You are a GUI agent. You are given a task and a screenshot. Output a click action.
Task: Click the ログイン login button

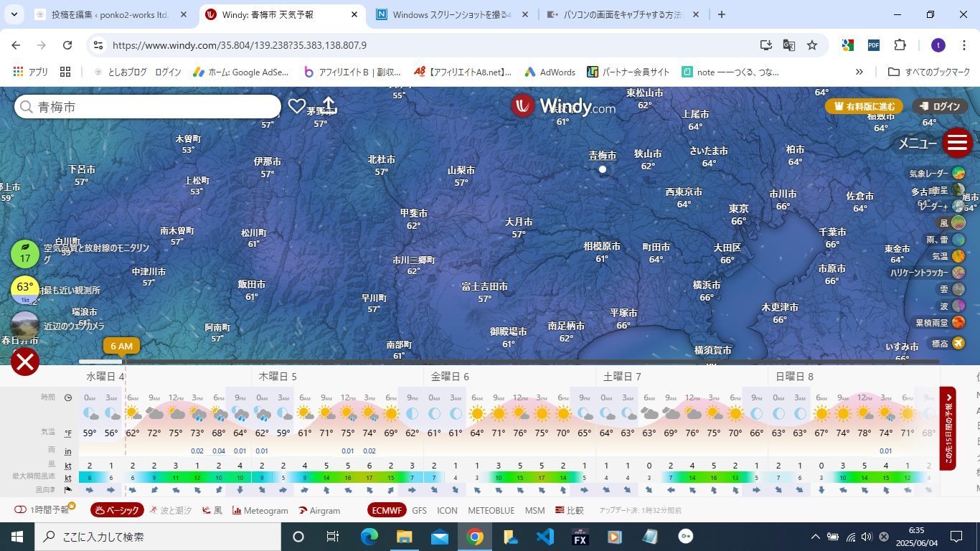pos(940,106)
